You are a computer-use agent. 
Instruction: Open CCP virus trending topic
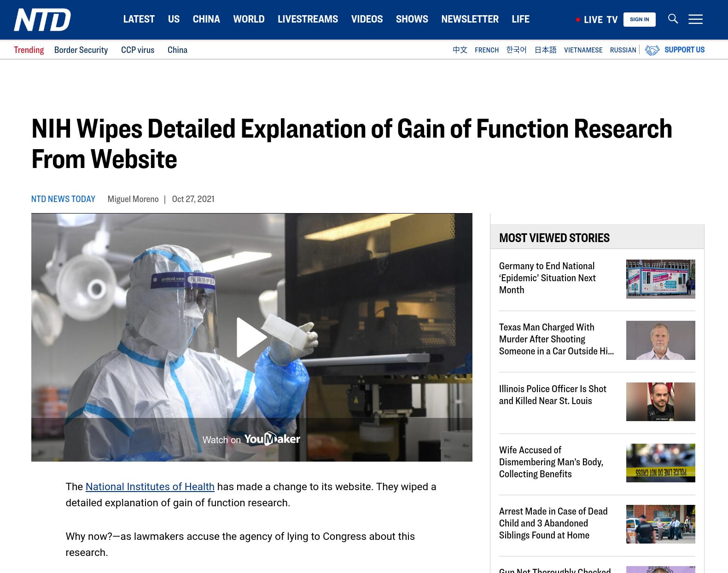coord(138,50)
